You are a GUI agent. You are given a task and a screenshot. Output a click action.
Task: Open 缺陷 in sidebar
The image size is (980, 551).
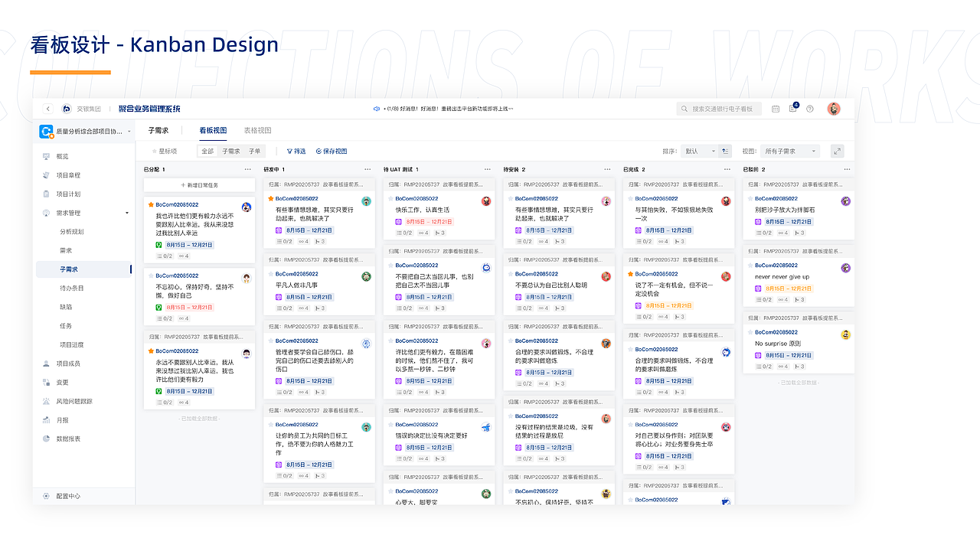point(66,307)
